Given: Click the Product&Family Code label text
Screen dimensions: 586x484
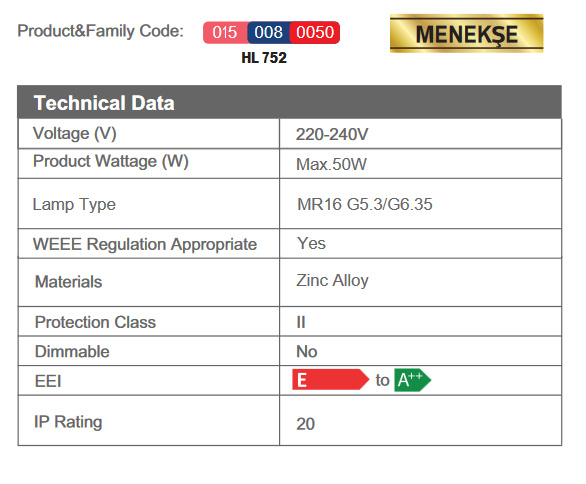Looking at the screenshot, I should tap(101, 31).
